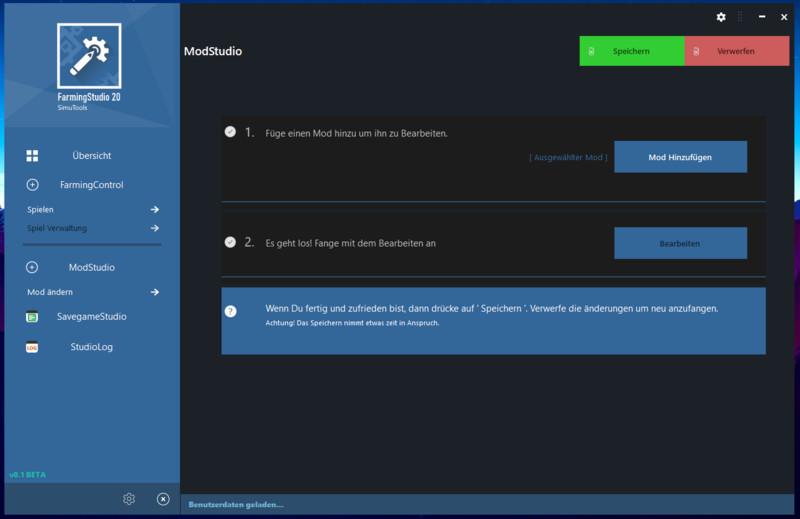The image size is (800, 519).
Task: Open settings via bottom sidebar gear
Action: [x=129, y=499]
